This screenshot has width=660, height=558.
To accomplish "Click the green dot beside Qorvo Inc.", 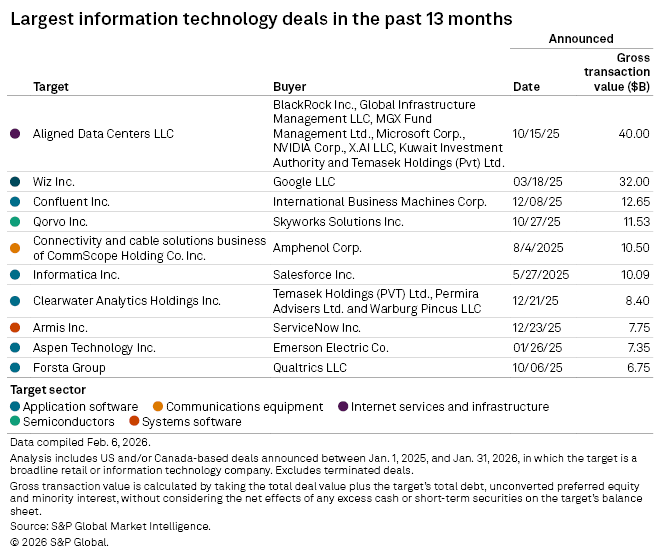I will (15, 222).
